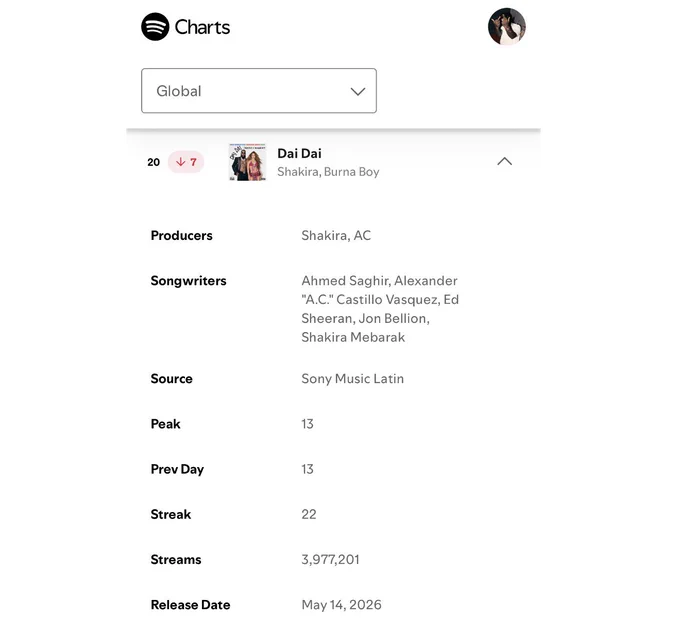Click the down 7 rank change badge
The width and height of the screenshot is (680, 620).
186,162
